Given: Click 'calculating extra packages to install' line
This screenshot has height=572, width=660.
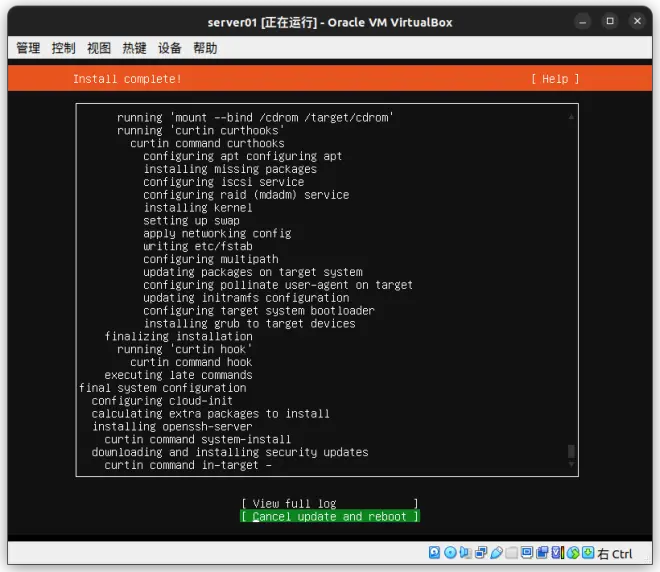Looking at the screenshot, I should (x=210, y=413).
